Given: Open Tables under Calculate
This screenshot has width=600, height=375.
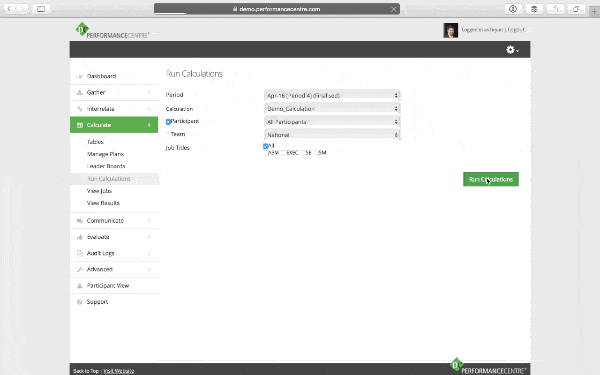Looking at the screenshot, I should pos(95,142).
